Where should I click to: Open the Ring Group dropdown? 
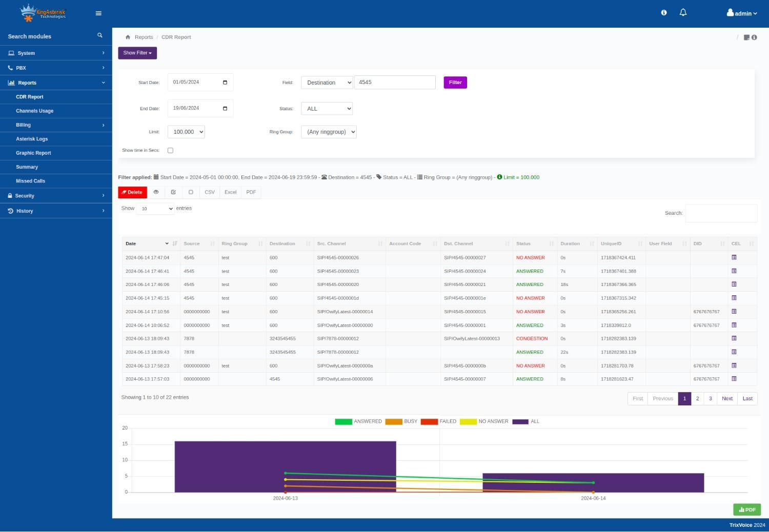point(329,132)
